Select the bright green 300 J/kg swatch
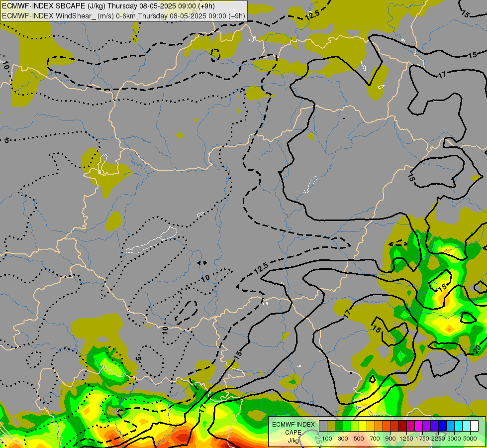 [347, 426]
